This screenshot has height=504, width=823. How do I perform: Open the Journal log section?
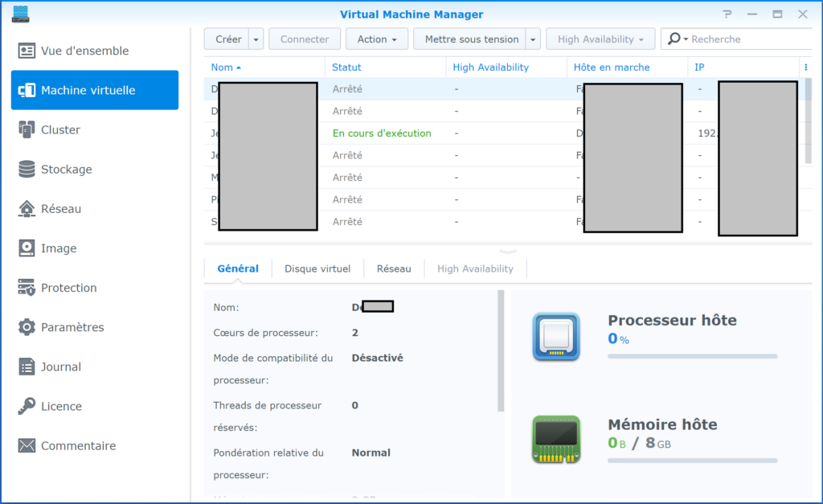(x=61, y=367)
